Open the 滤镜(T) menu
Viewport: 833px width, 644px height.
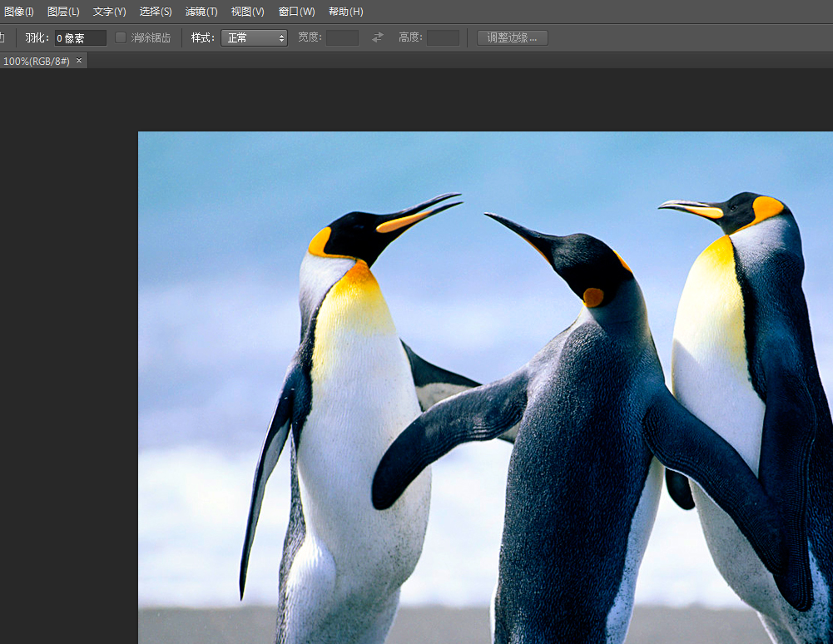[x=201, y=12]
